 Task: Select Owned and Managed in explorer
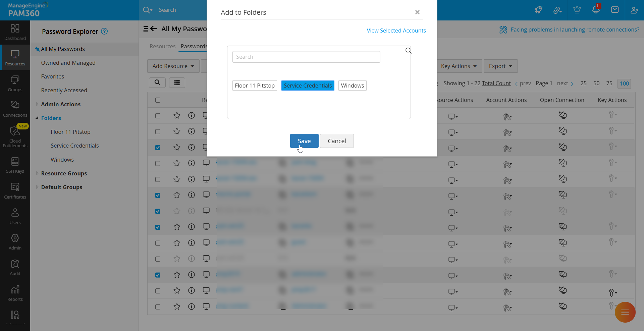tap(68, 63)
